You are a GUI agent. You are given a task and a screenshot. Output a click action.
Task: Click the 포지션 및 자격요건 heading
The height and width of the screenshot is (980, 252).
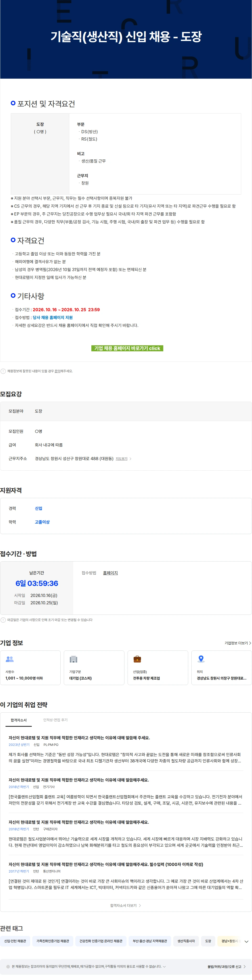coord(46,104)
